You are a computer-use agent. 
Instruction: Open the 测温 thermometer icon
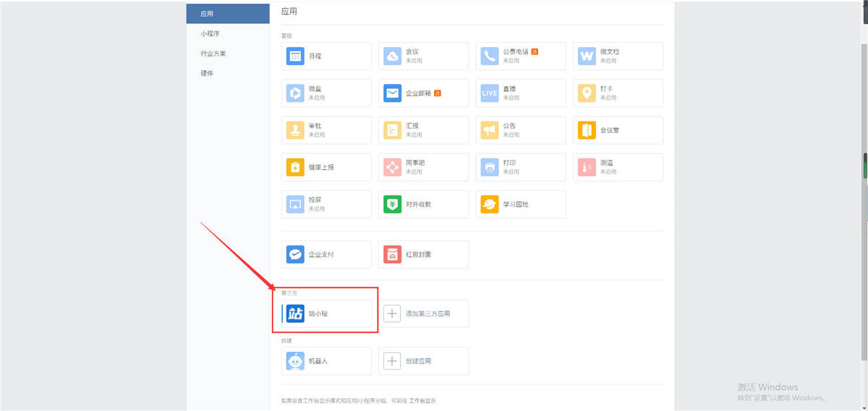(587, 167)
